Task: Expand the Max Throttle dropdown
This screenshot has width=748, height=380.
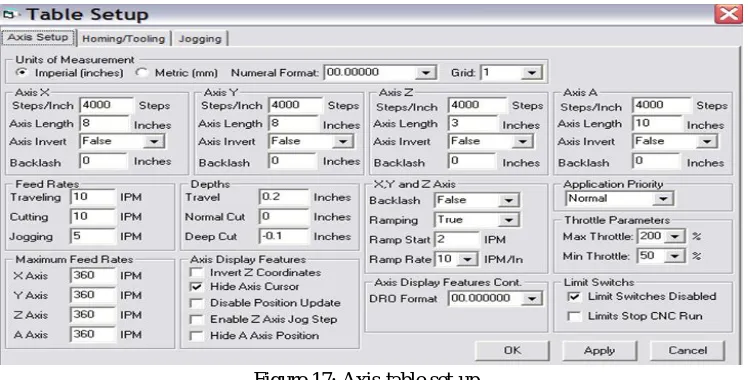Action: (675, 236)
